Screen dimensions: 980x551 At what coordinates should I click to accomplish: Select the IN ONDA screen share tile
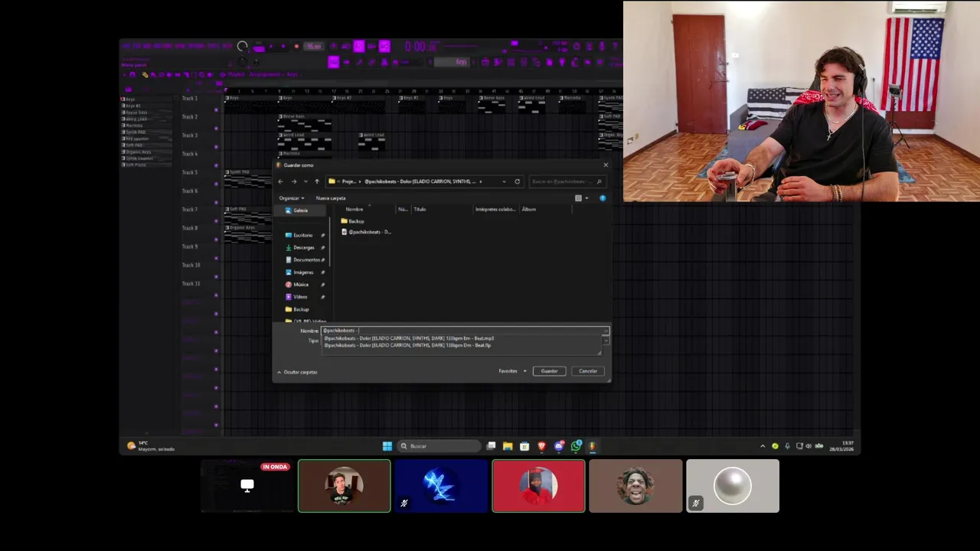click(x=247, y=486)
